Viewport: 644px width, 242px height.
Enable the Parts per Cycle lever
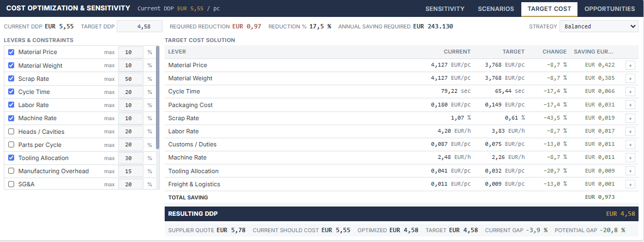[11, 145]
